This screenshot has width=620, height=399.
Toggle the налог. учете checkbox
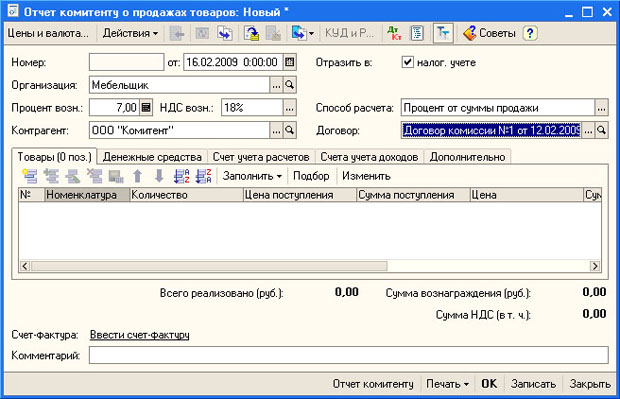pyautogui.click(x=407, y=62)
